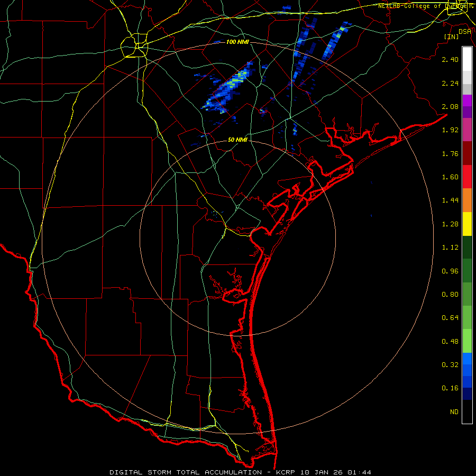476x476 pixels.
Task: Click the 0.80 legend value
Action: 450,295
